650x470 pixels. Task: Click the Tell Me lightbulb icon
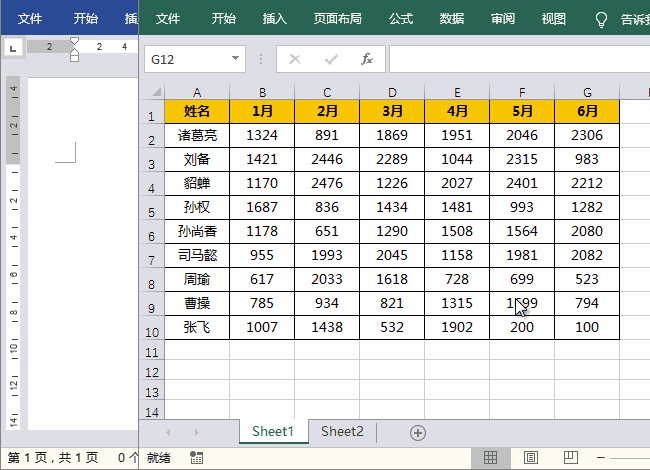click(x=601, y=19)
